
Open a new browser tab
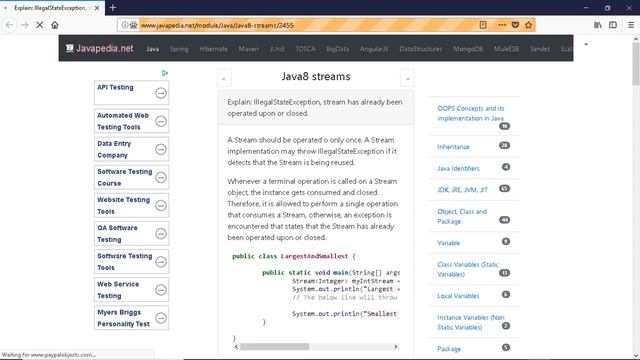pos(113,8)
